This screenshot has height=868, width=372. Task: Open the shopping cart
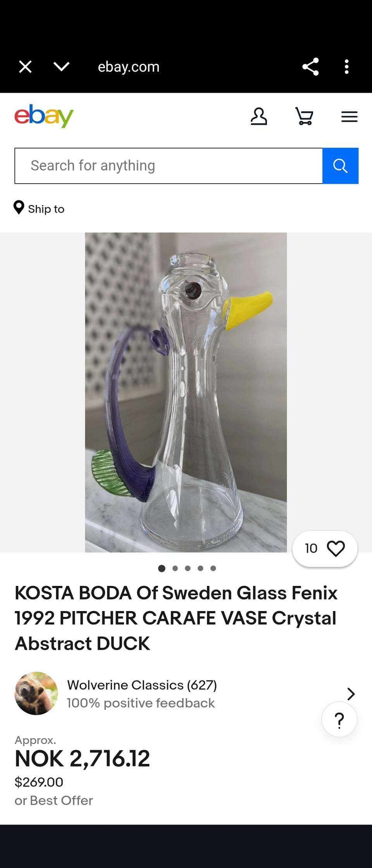click(x=304, y=116)
